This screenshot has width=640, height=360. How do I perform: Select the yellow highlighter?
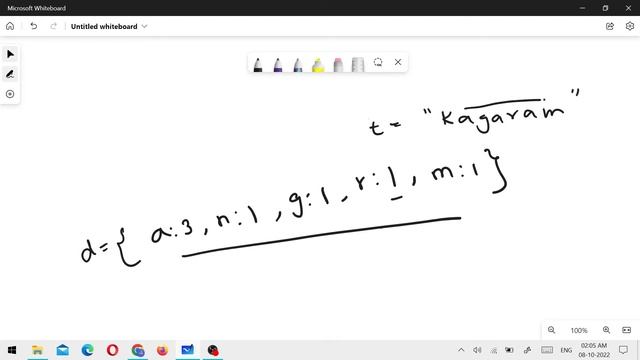318,64
